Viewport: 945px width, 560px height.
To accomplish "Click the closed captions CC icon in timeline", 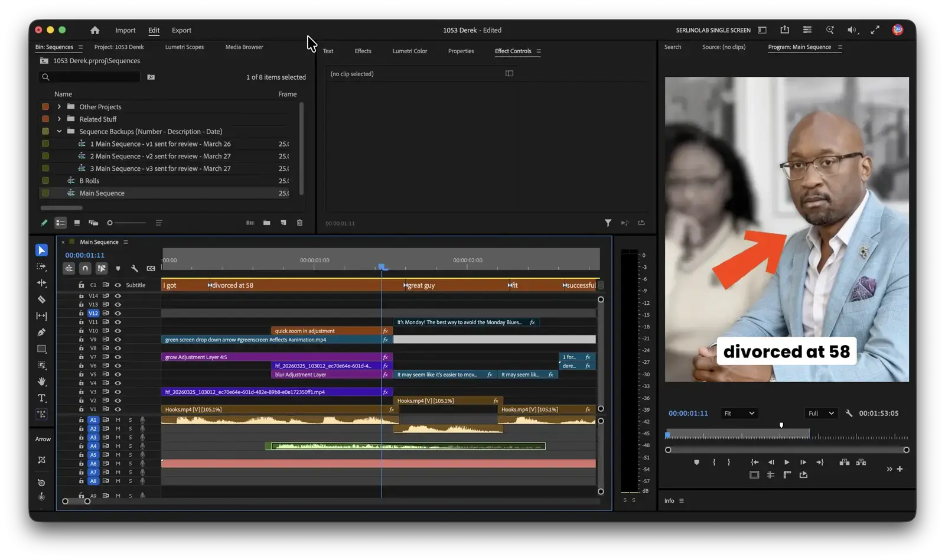I will [x=151, y=269].
